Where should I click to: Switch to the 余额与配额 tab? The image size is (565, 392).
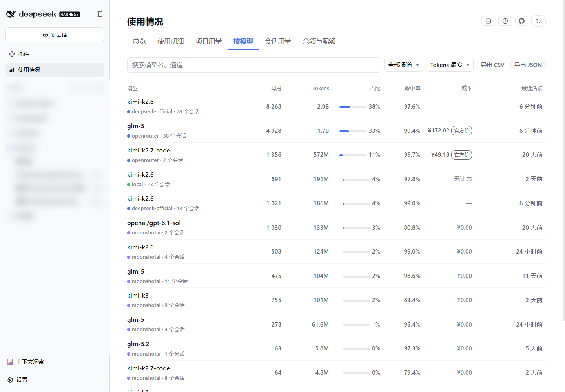click(319, 41)
